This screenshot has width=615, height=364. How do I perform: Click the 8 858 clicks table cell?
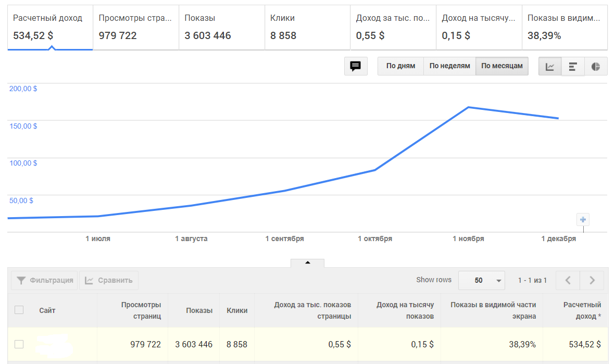(237, 344)
